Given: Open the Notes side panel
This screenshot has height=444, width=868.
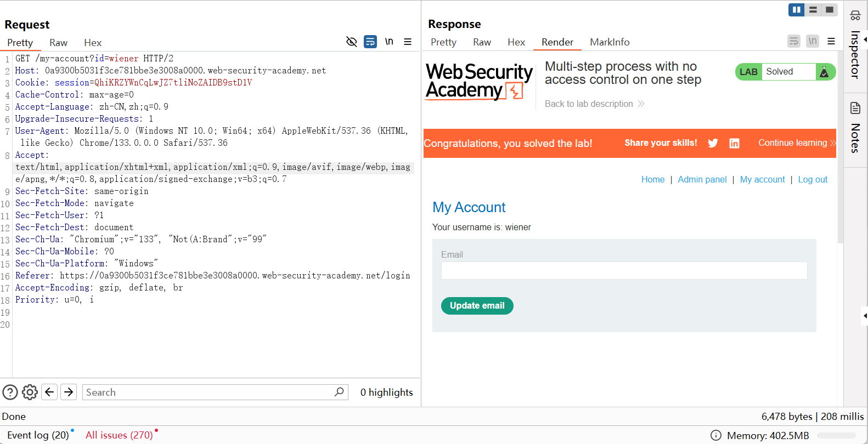Looking at the screenshot, I should click(x=855, y=129).
